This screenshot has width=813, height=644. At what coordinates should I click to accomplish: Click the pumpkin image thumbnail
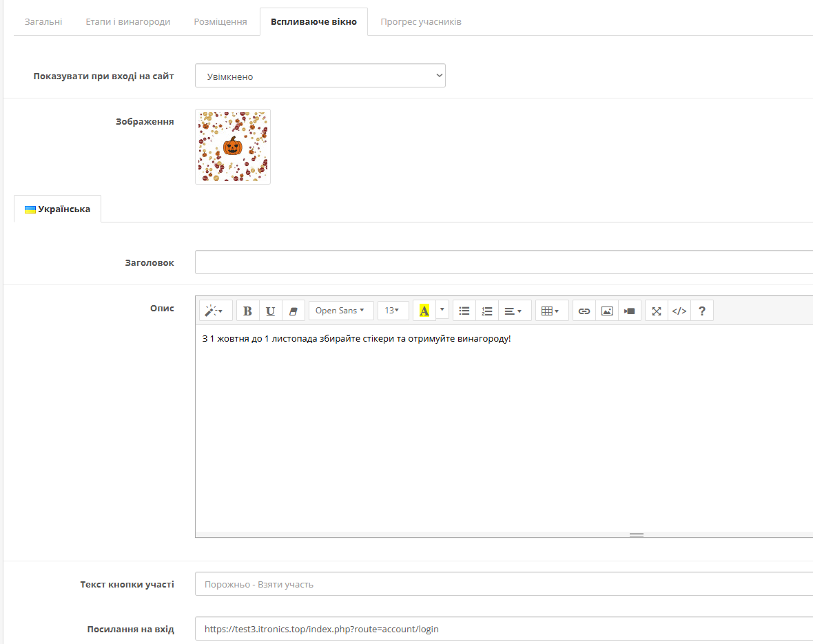point(233,147)
